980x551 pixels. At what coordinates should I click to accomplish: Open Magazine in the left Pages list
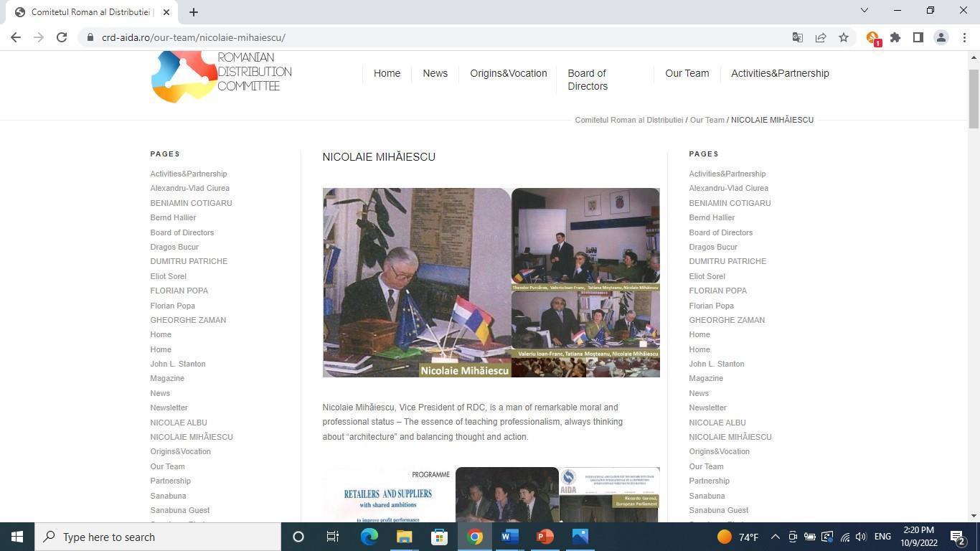[167, 378]
